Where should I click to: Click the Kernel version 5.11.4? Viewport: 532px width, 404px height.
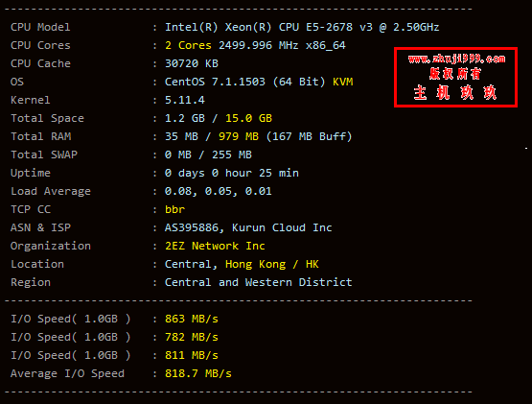coord(185,100)
